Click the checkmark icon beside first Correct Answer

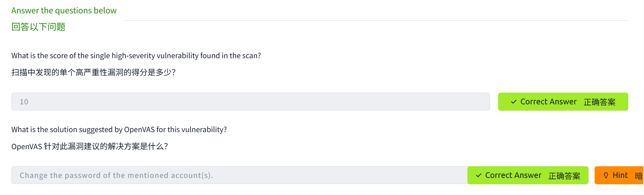514,102
